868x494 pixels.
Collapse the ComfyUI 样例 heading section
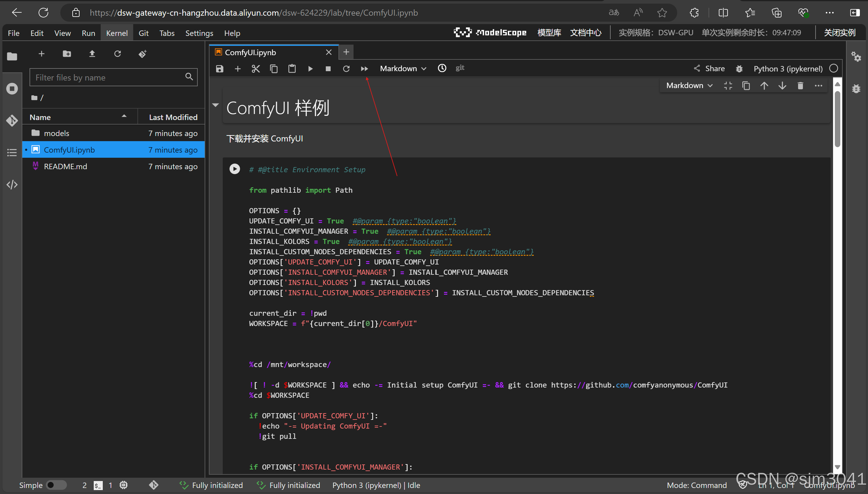(x=216, y=105)
